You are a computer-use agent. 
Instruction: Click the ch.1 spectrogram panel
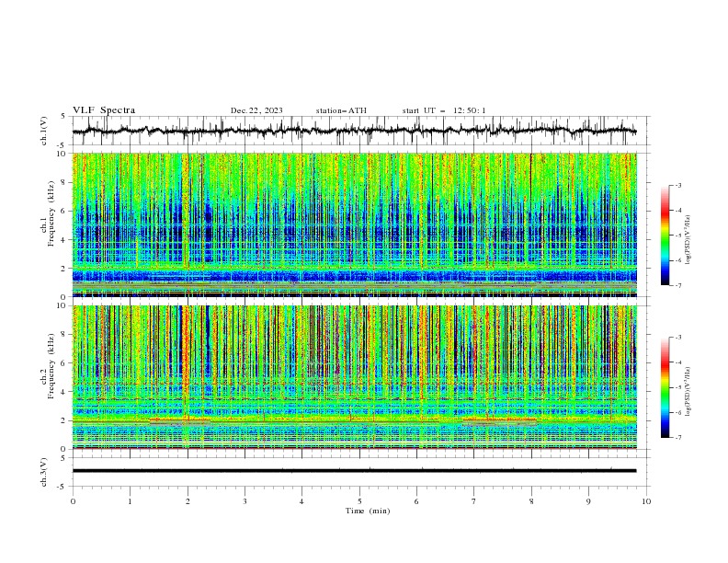[x=355, y=224]
